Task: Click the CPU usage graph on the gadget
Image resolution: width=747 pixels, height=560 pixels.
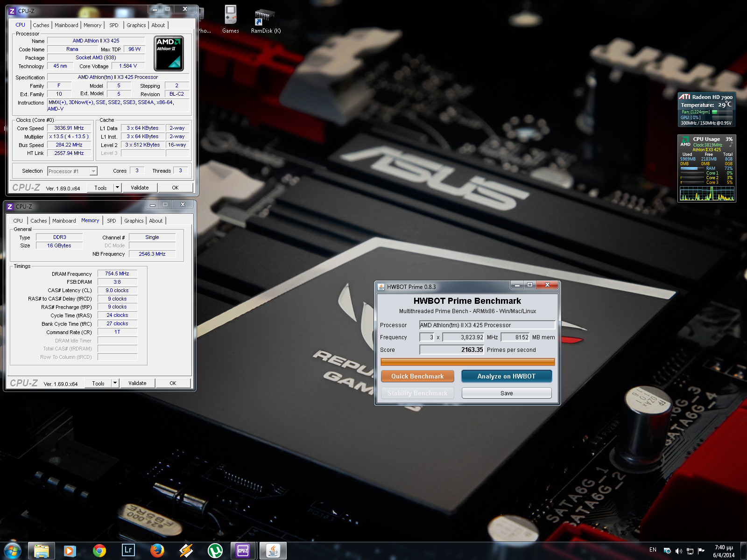Action: (x=707, y=194)
